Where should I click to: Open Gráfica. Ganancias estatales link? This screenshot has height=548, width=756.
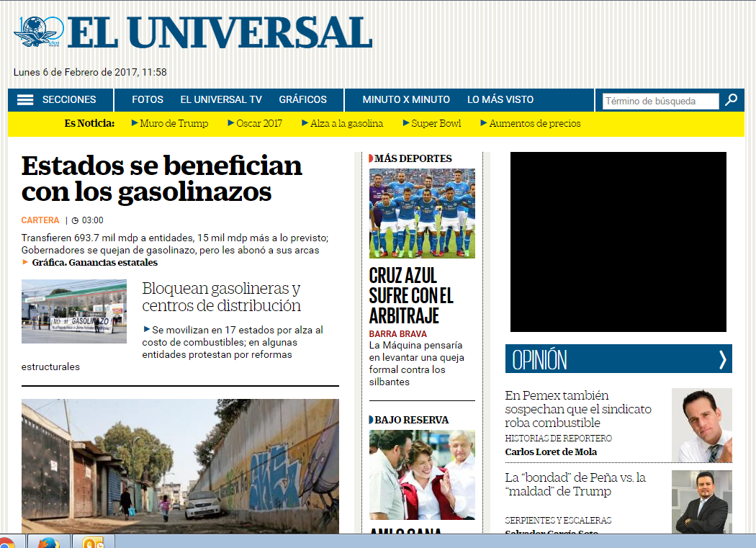click(x=94, y=262)
